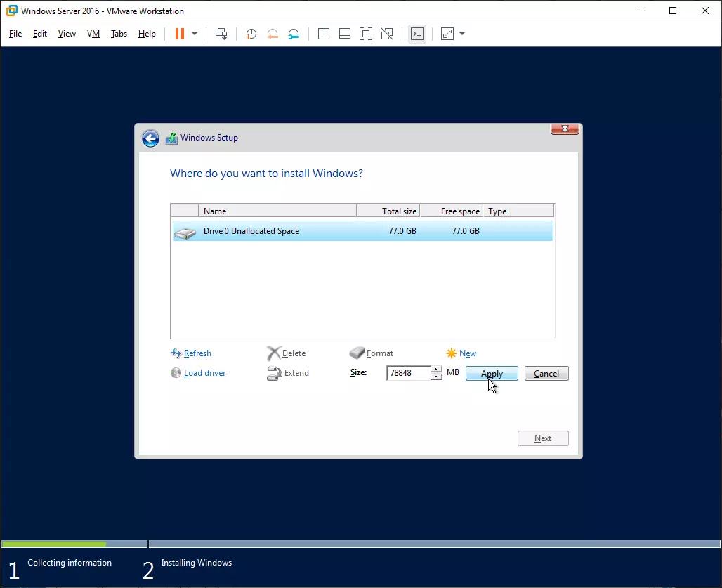Screen dimensions: 722x588
Task: Click the VMware Workstation title bar icon
Action: tap(11, 10)
